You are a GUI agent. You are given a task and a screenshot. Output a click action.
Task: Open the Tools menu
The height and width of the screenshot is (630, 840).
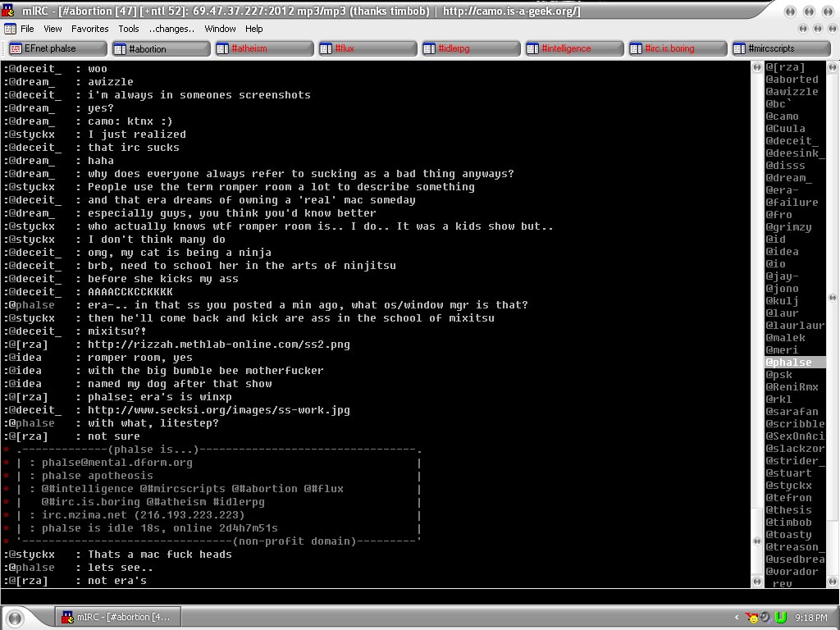(x=129, y=29)
